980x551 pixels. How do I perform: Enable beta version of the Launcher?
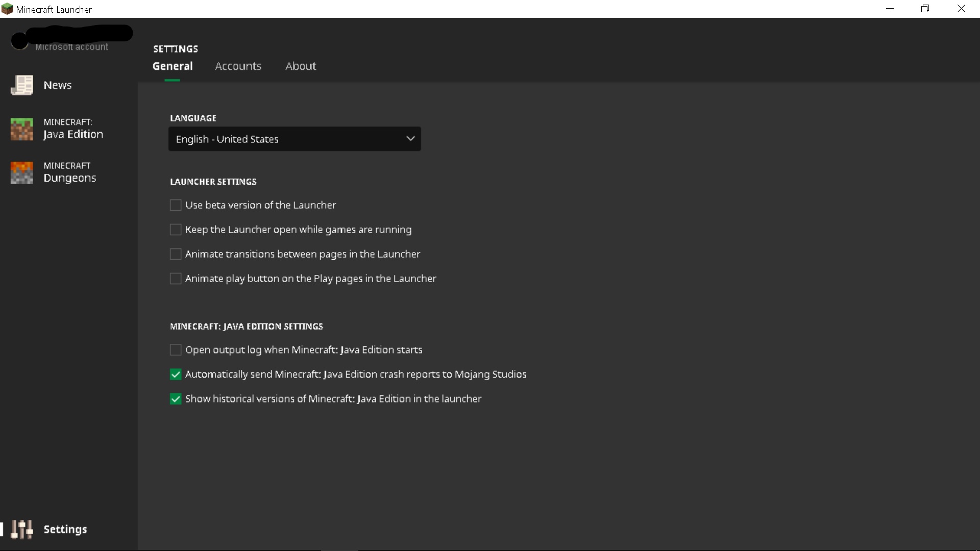(176, 205)
